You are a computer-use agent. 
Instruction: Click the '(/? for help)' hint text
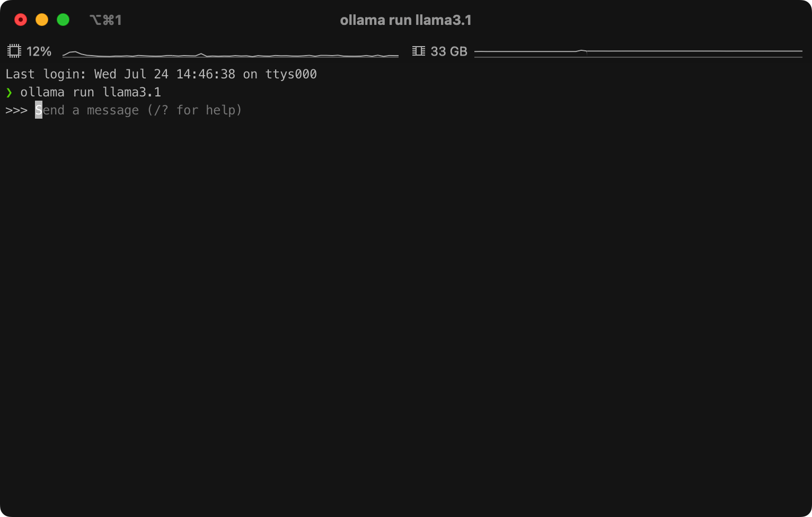click(195, 110)
